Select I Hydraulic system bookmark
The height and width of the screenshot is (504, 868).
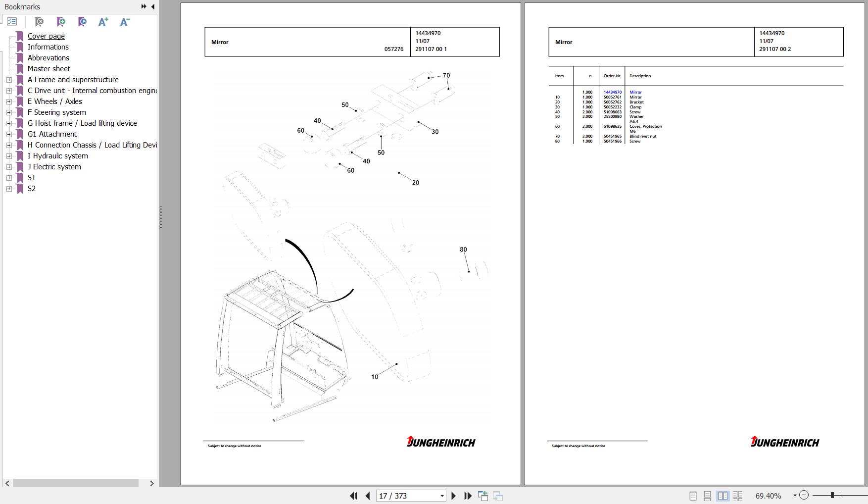(x=58, y=156)
